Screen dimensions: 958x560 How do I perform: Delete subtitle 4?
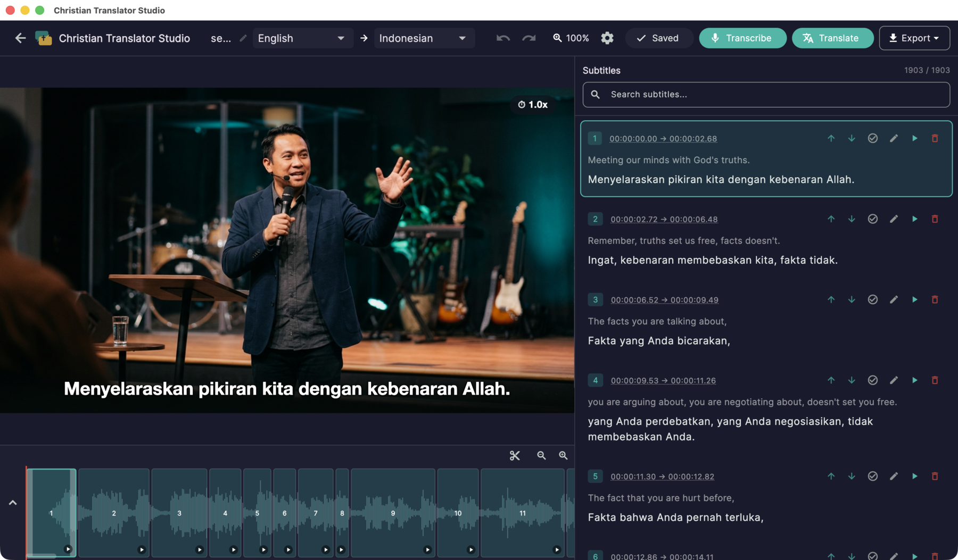935,380
